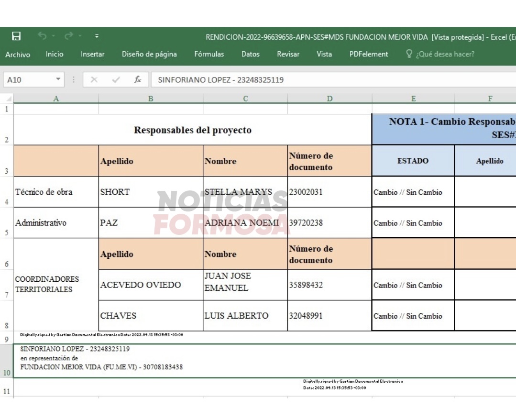516x420 pixels.
Task: Click the CHAVES surname cell
Action: [151, 316]
